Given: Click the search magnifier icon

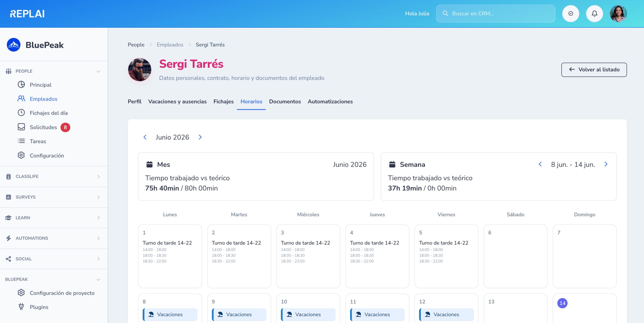Looking at the screenshot, I should [445, 13].
